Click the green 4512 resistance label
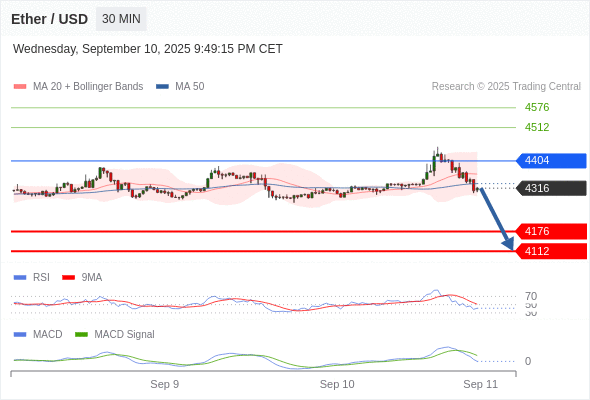Image resolution: width=590 pixels, height=400 pixels. click(537, 127)
